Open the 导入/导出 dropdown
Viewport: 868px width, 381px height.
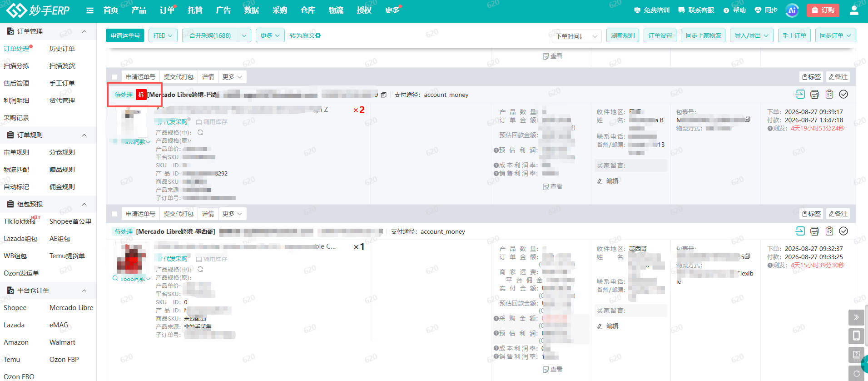(752, 35)
